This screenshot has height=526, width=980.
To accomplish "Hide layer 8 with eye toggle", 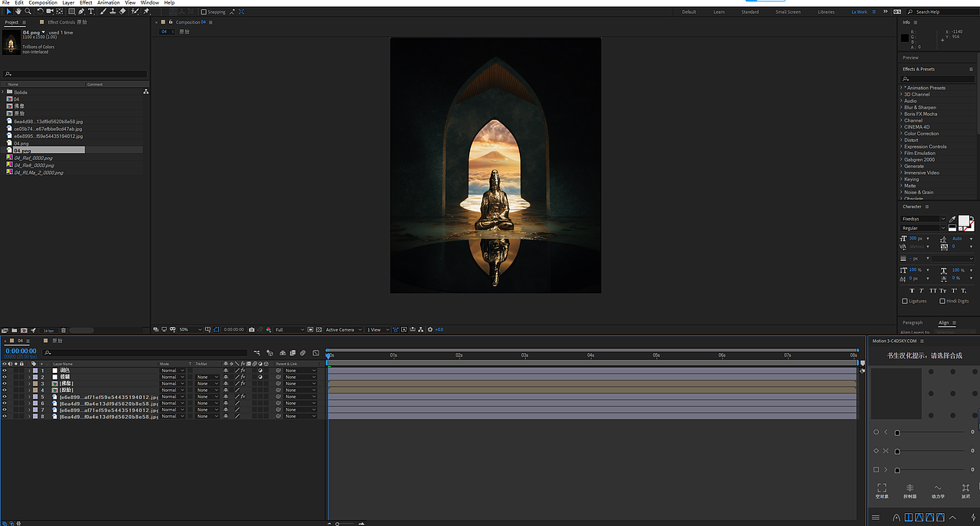I will [x=5, y=417].
